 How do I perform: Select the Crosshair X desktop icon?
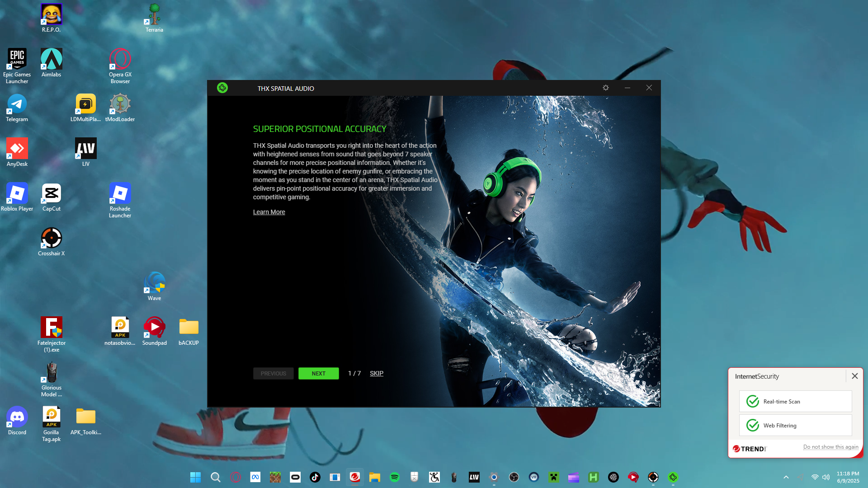click(52, 241)
